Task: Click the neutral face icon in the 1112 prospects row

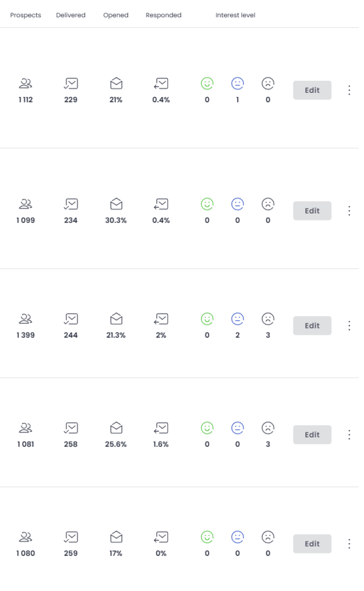Action: pyautogui.click(x=238, y=84)
